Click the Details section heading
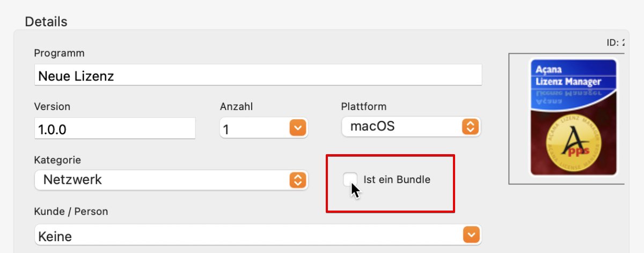644x253 pixels. pos(46,21)
